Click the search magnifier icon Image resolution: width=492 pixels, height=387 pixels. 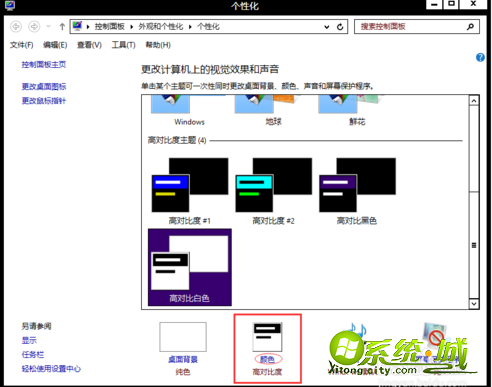470,27
